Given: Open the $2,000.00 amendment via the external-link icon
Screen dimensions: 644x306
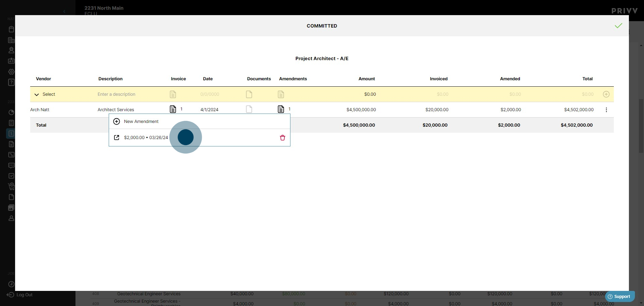Looking at the screenshot, I should 117,137.
